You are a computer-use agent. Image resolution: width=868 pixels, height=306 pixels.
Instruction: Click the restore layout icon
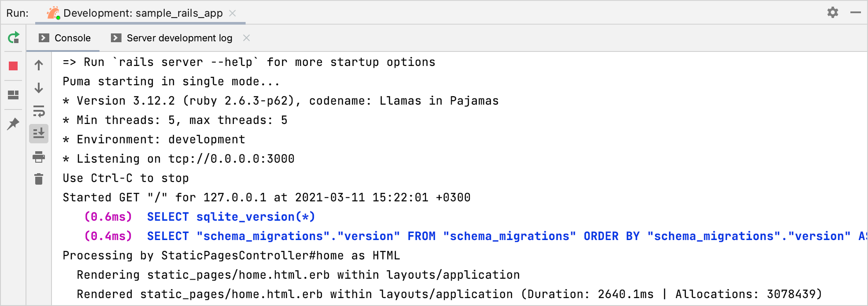(x=13, y=95)
